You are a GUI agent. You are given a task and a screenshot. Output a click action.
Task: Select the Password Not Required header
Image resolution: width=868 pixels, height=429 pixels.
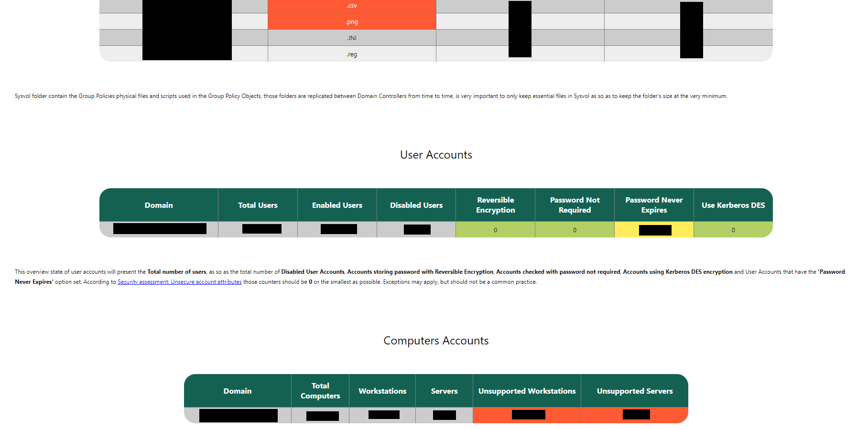[575, 205]
